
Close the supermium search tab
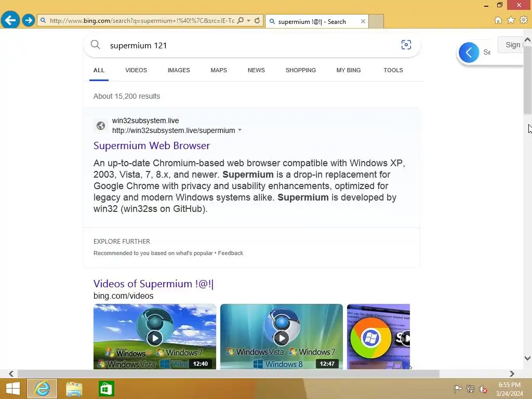pyautogui.click(x=363, y=21)
